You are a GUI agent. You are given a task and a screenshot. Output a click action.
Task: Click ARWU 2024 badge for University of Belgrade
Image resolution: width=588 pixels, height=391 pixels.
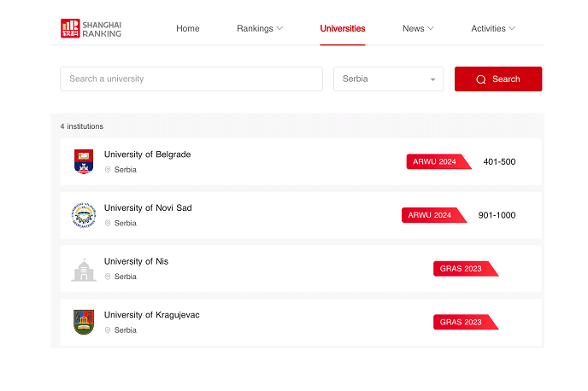tap(436, 161)
